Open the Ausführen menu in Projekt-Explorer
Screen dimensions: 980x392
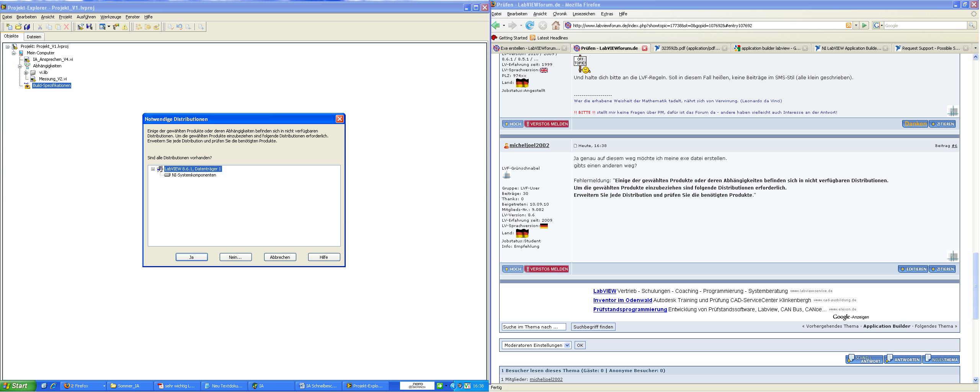(x=86, y=17)
